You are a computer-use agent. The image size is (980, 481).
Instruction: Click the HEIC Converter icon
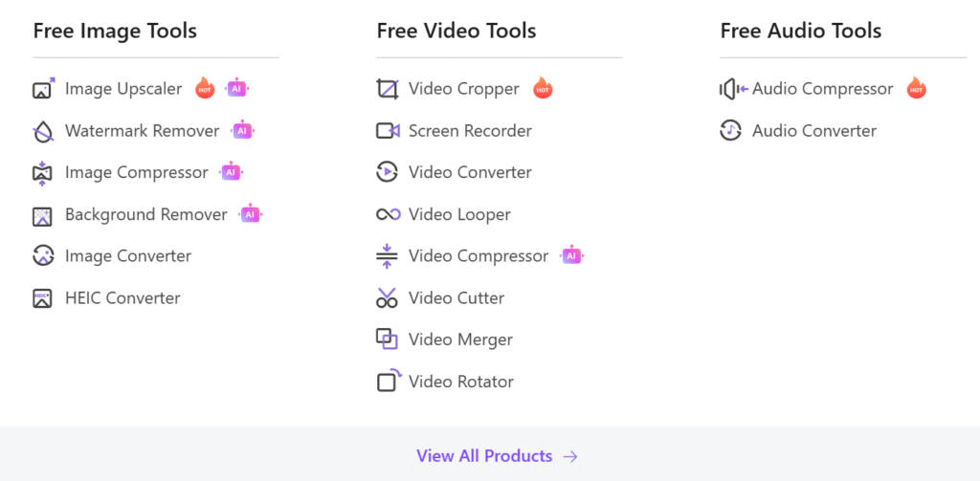pos(42,298)
